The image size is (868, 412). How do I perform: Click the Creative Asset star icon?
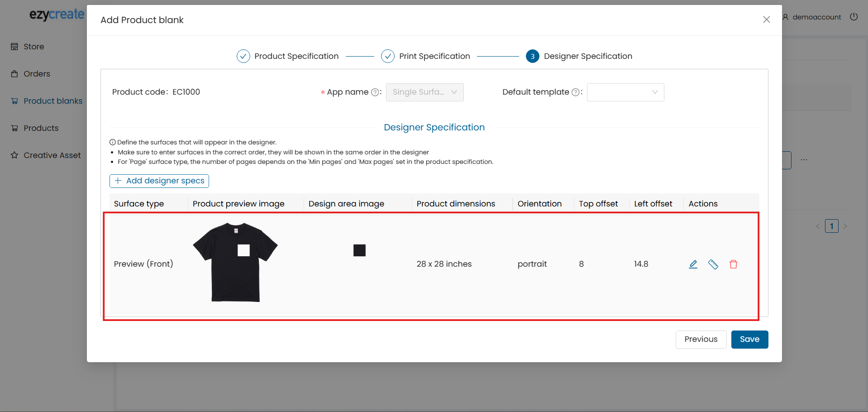tap(14, 155)
